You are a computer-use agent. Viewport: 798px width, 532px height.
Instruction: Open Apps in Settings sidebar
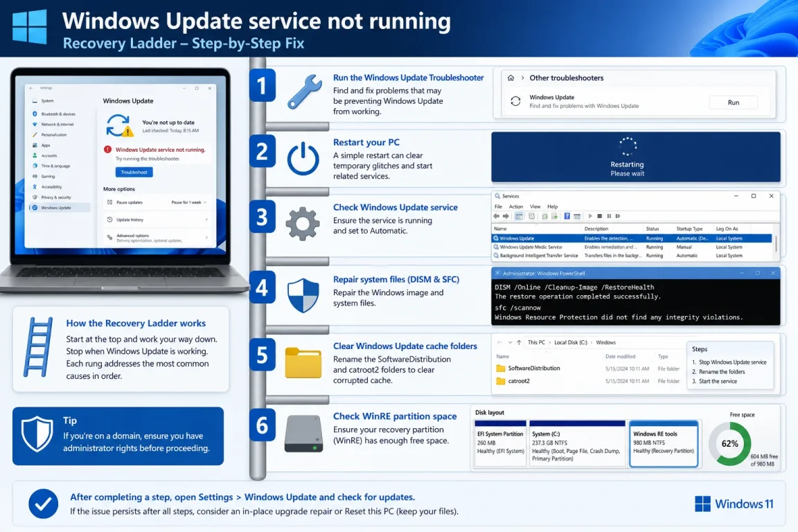click(42, 145)
